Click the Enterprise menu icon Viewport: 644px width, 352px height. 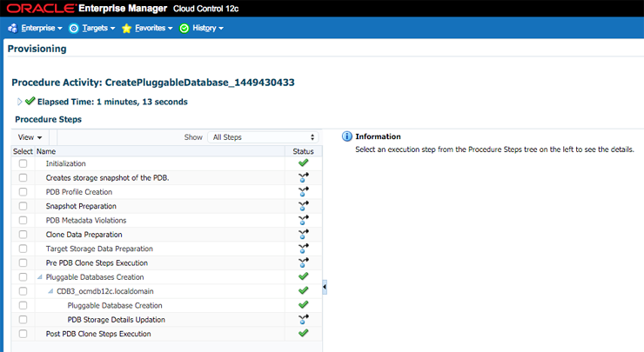(x=13, y=28)
